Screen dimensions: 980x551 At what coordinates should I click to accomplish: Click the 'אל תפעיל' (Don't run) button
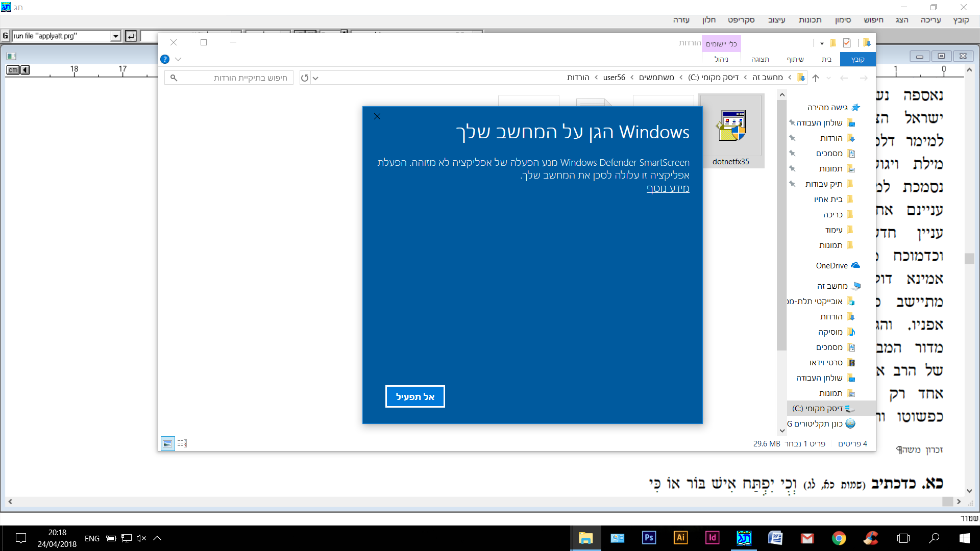click(x=415, y=396)
